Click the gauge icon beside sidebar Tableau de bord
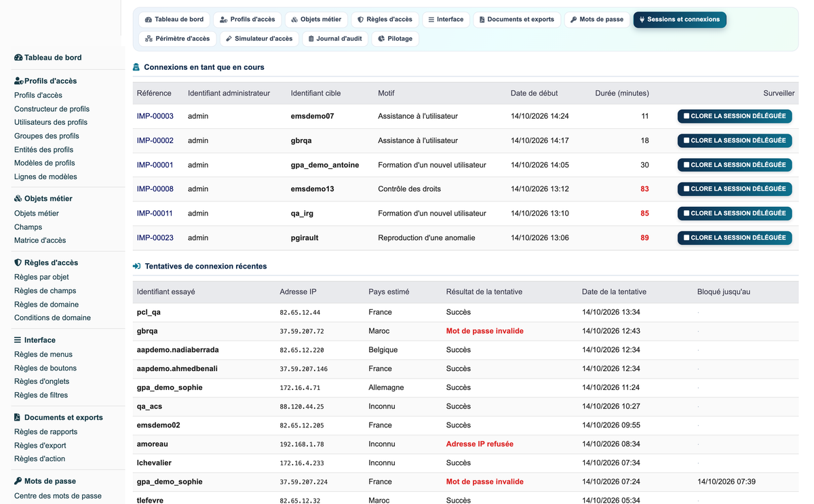The width and height of the screenshot is (814, 504). click(x=18, y=58)
